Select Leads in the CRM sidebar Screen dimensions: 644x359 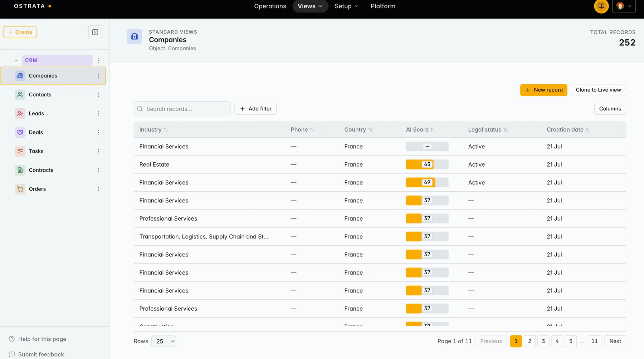(x=53, y=114)
